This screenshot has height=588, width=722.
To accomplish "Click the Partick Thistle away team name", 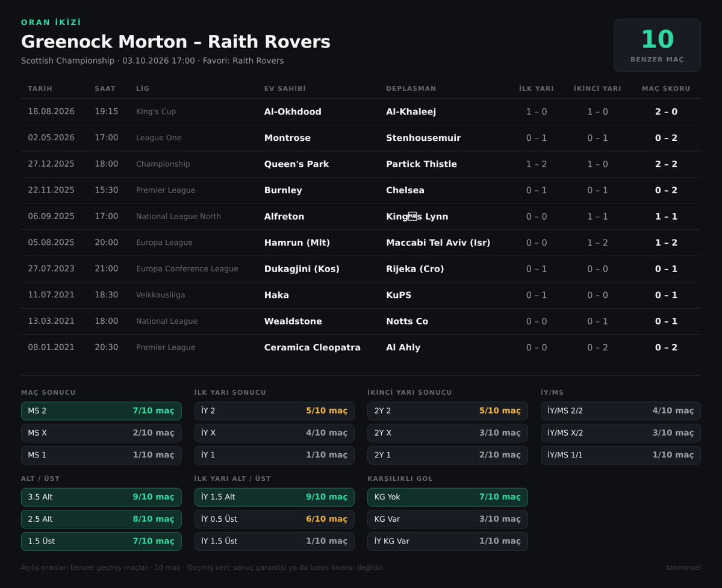I will [x=422, y=164].
